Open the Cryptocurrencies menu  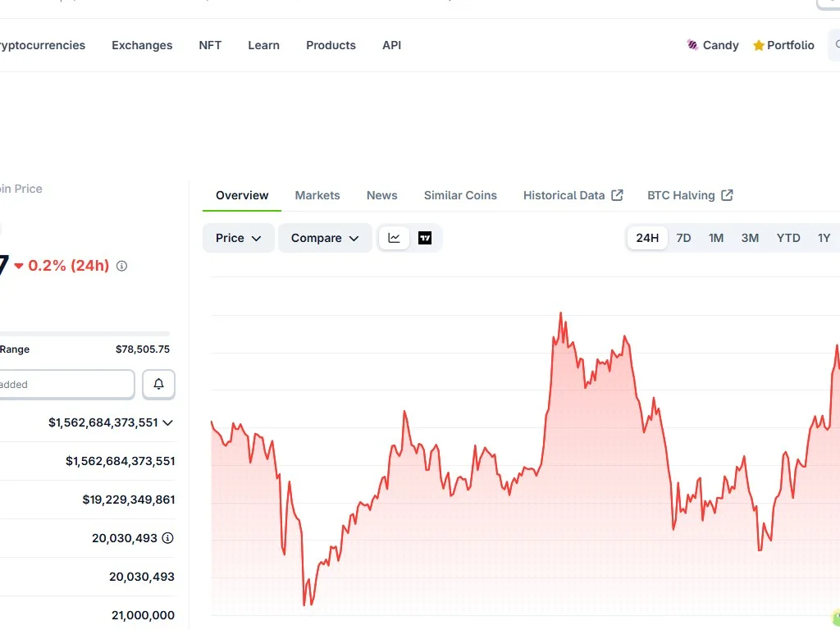(42, 46)
